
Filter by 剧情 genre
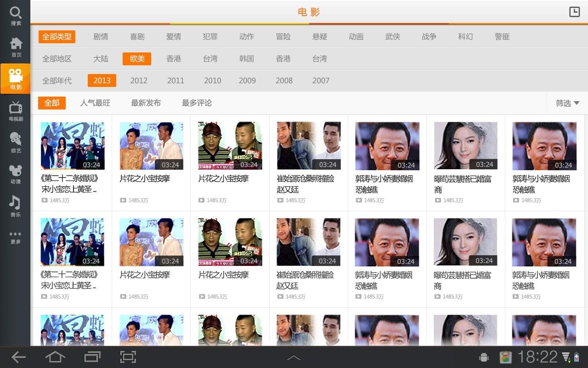click(101, 36)
